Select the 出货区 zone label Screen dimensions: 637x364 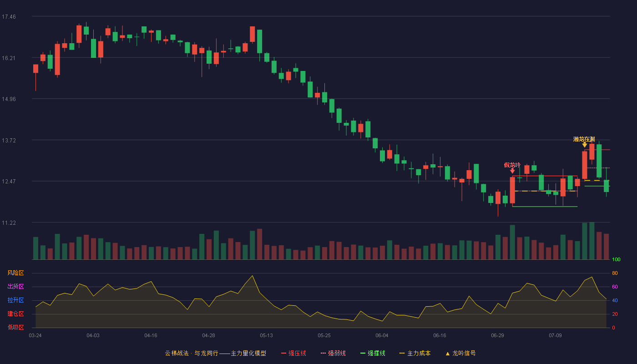15,287
